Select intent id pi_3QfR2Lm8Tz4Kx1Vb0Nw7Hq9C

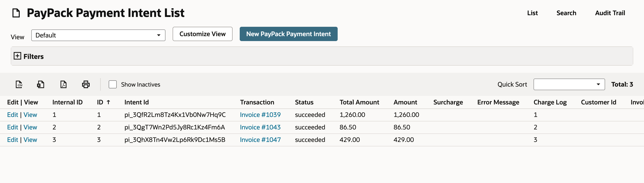pos(175,115)
